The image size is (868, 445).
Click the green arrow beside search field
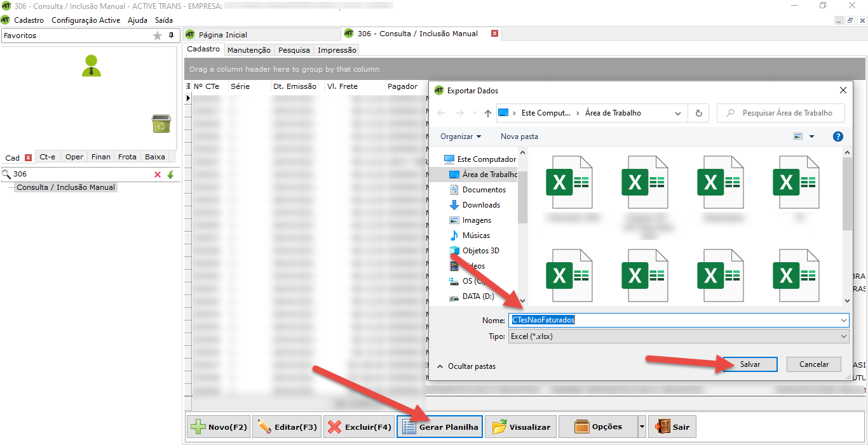pos(170,175)
